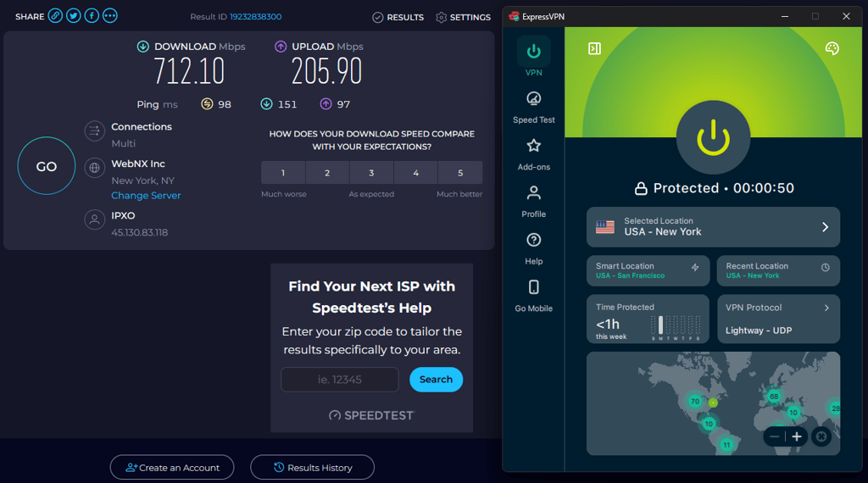
Task: Click the USA flag in Selected Location
Action: click(605, 227)
